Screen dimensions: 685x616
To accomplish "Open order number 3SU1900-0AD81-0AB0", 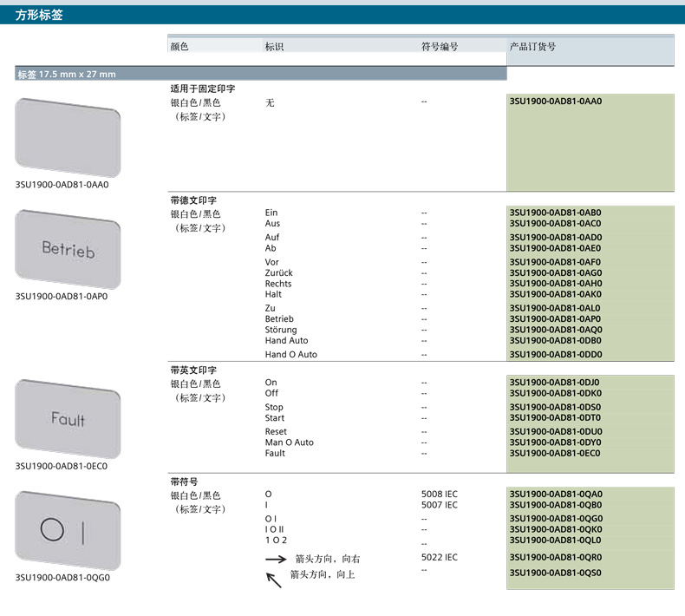I will [x=555, y=213].
